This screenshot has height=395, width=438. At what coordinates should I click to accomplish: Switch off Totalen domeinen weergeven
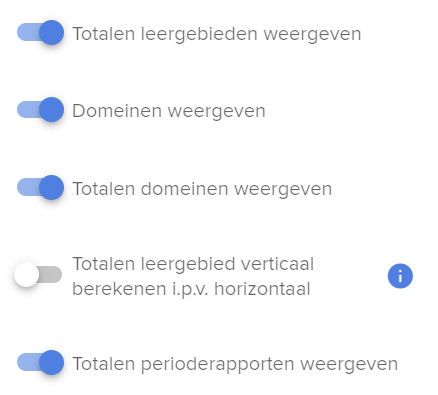[40, 187]
